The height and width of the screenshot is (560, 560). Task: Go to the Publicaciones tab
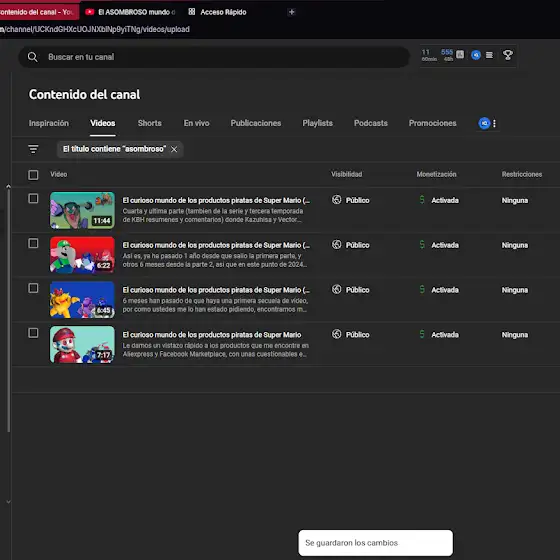tap(256, 123)
